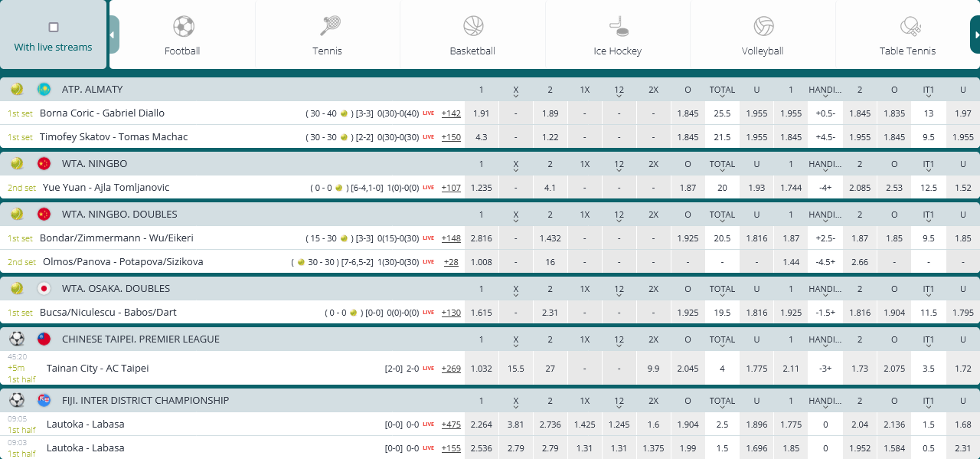This screenshot has width=980, height=459.
Task: Click the tennis ball icon beside WTA. OSAKA. DOUBLES
Action: [17, 288]
